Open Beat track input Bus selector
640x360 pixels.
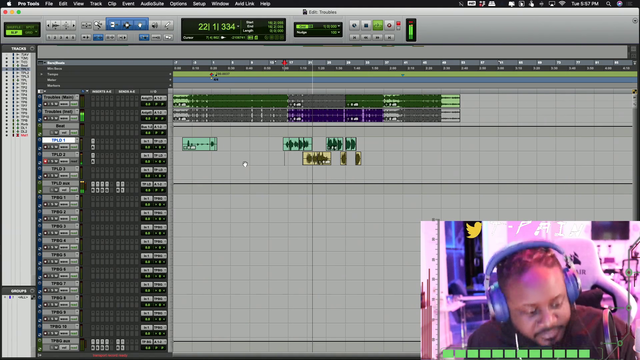[147, 127]
